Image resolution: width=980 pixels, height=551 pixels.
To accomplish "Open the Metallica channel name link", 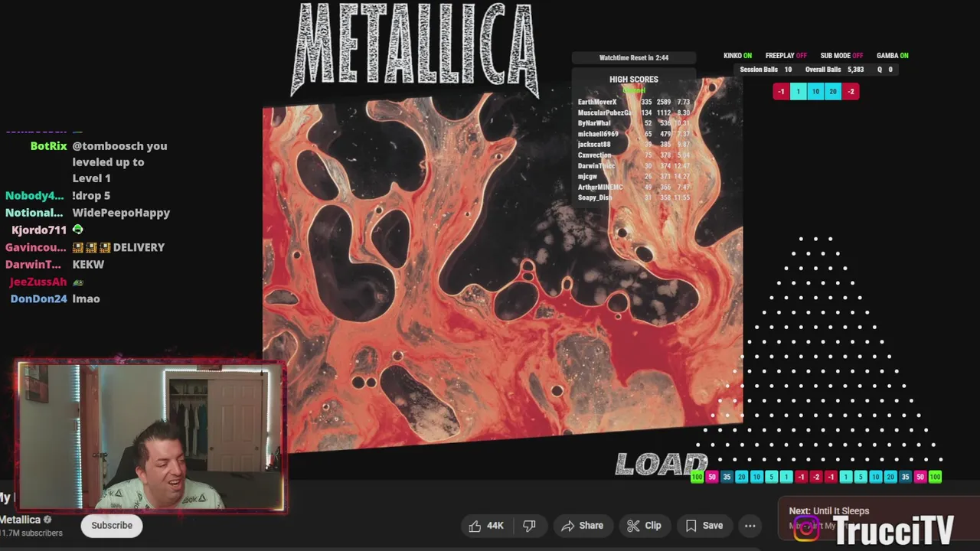I will [21, 520].
